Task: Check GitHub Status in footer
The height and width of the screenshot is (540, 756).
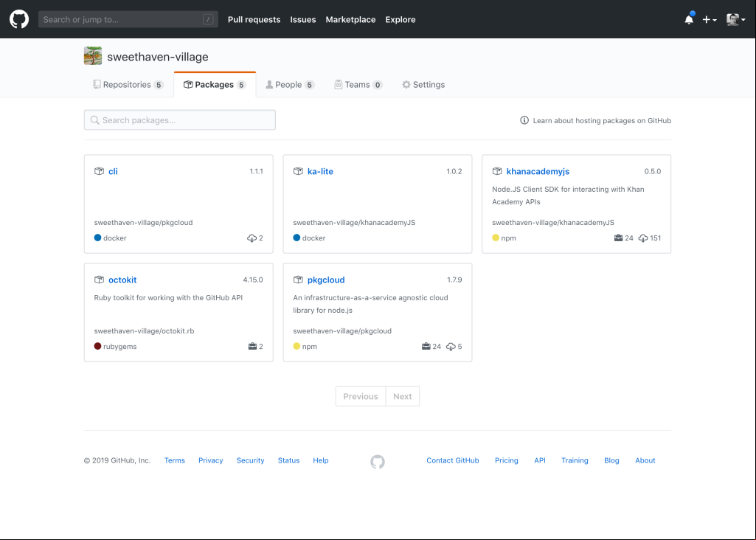Action: 289,460
